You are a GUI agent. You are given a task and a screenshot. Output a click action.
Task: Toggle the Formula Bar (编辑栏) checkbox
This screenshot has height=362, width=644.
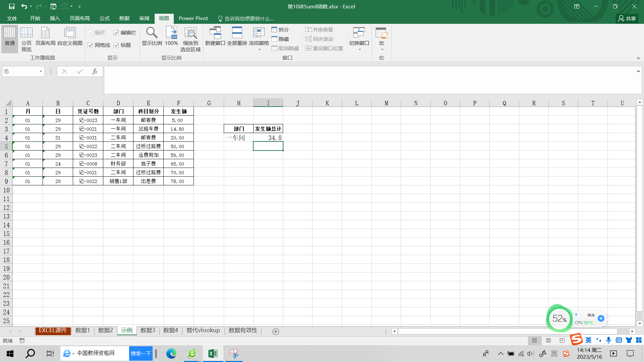116,33
